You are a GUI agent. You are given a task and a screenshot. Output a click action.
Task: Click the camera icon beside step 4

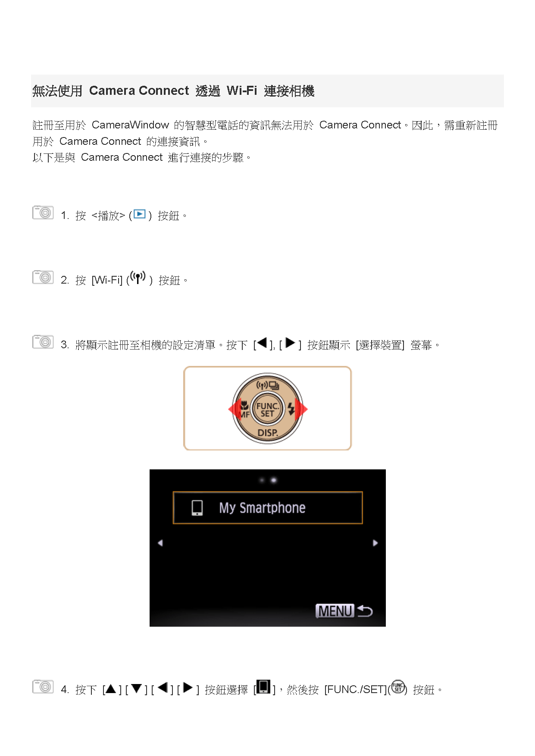(43, 687)
